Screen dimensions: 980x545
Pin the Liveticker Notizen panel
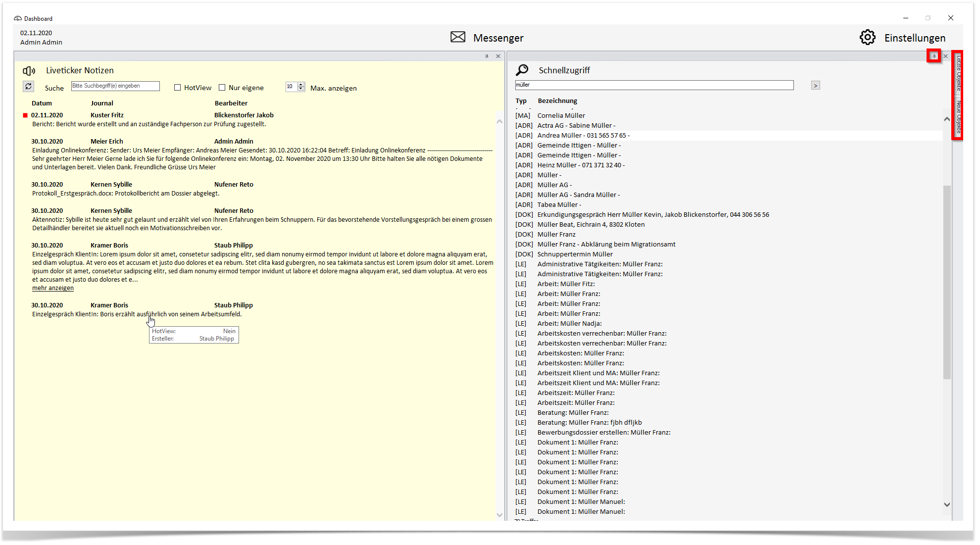pos(487,56)
